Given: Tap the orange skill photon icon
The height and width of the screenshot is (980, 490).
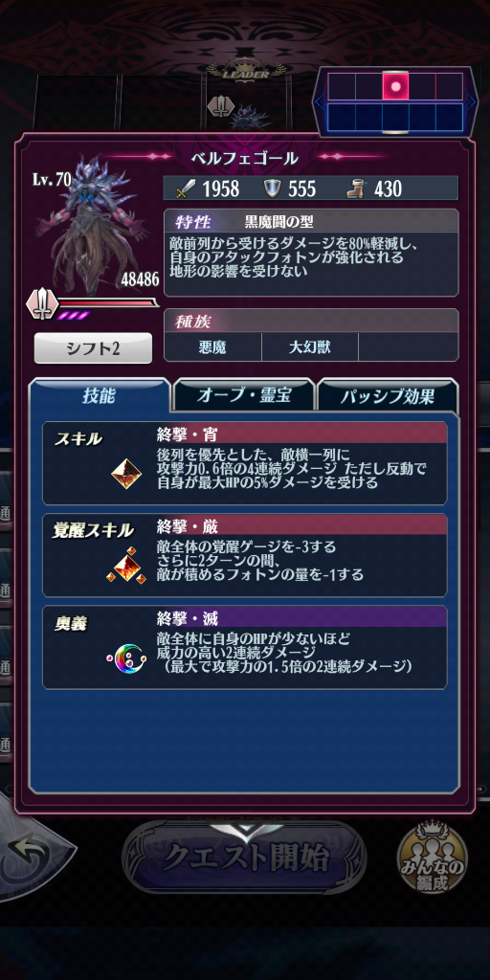Looking at the screenshot, I should [x=127, y=474].
